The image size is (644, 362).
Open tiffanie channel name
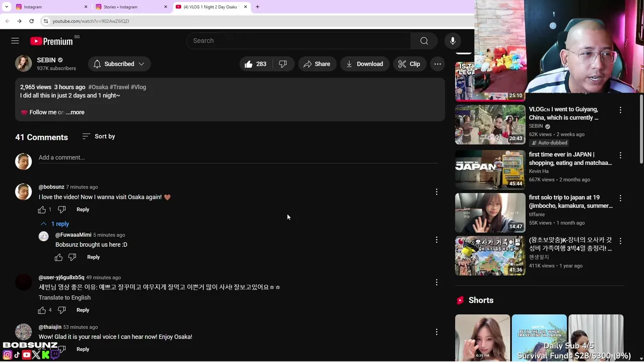click(537, 215)
